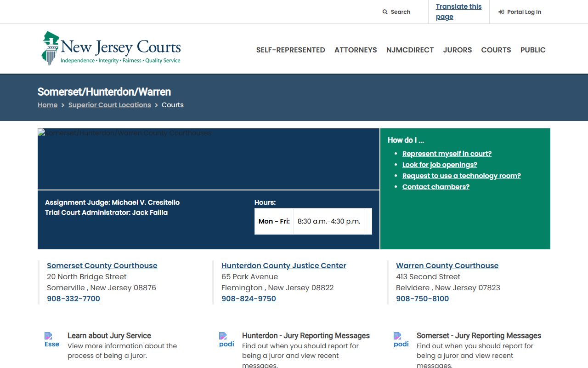Click the search magnifier icon
The image size is (588, 368).
(x=385, y=12)
